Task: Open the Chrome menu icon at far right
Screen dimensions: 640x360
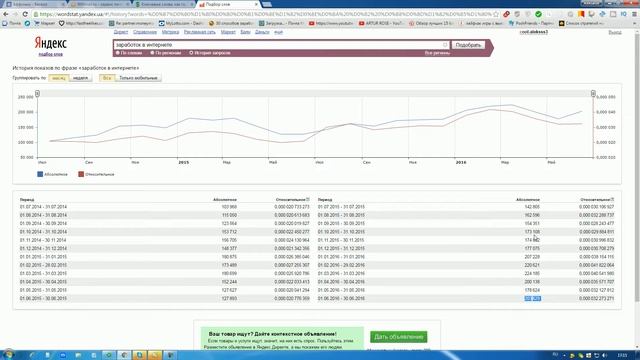Action: point(634,14)
